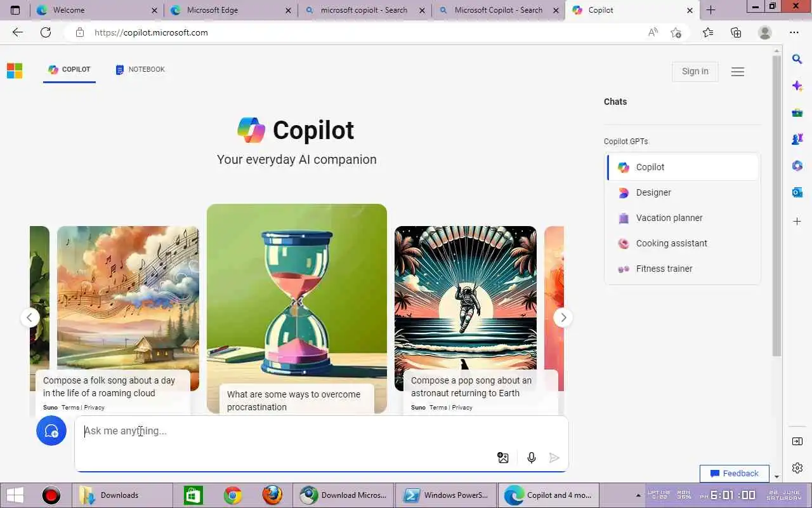Screen dimensions: 812x508
Task: Add an image to the prompt
Action: 503,457
